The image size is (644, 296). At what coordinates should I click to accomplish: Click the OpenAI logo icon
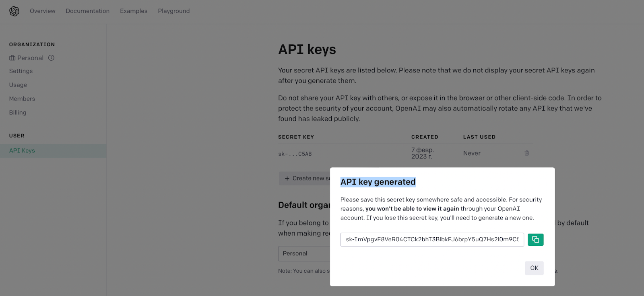(x=14, y=11)
